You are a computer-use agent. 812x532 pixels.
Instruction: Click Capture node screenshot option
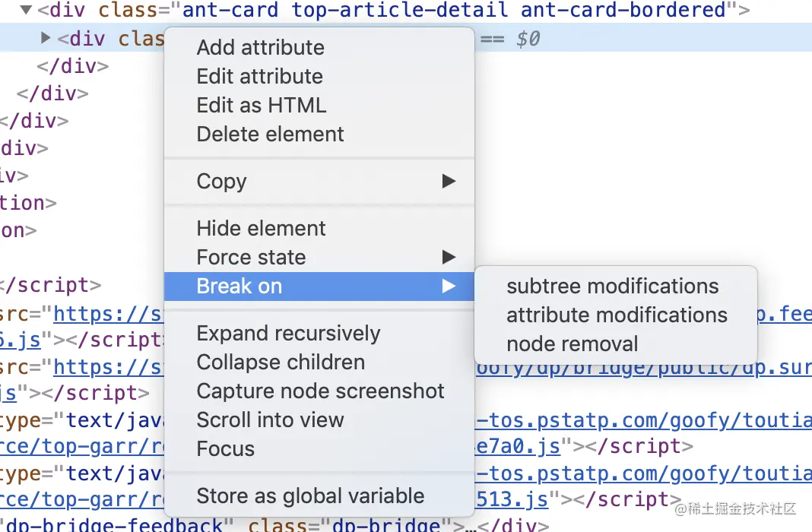click(319, 391)
